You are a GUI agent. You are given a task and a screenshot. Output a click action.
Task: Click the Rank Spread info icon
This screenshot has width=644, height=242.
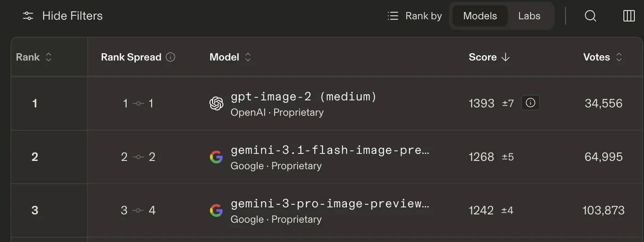coord(171,57)
